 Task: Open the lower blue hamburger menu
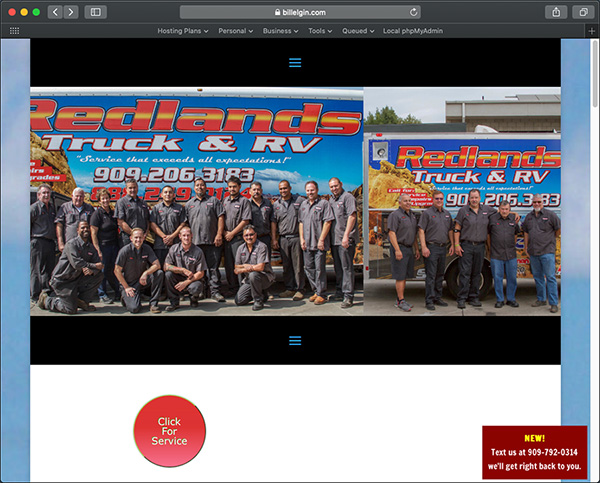click(x=295, y=340)
